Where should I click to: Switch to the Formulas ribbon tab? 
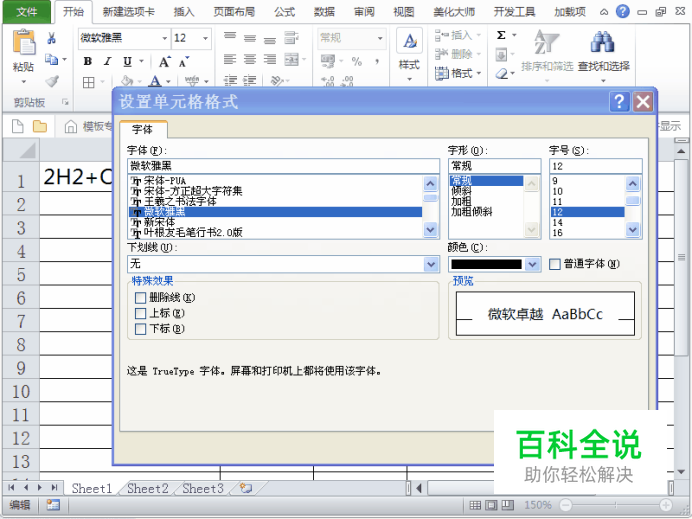click(284, 12)
